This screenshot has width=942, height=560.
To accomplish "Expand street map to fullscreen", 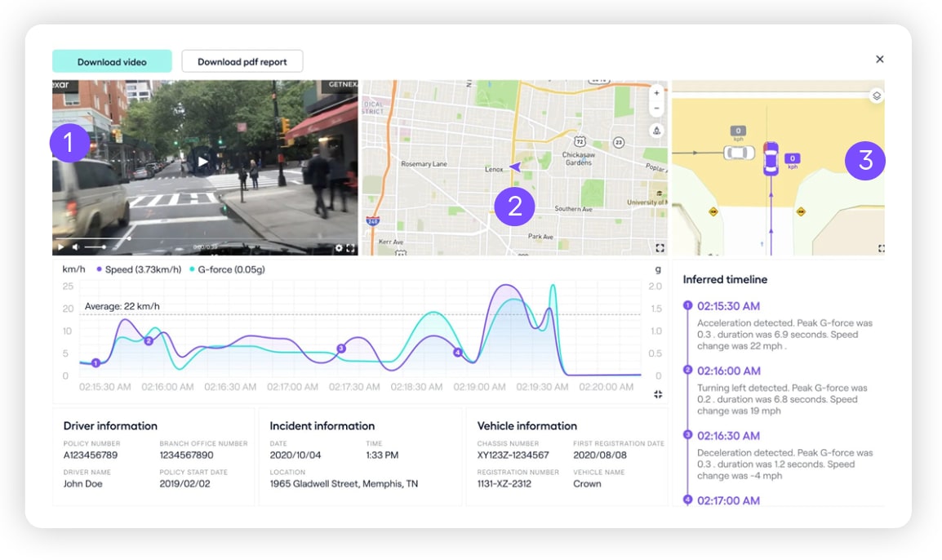I will [x=660, y=247].
